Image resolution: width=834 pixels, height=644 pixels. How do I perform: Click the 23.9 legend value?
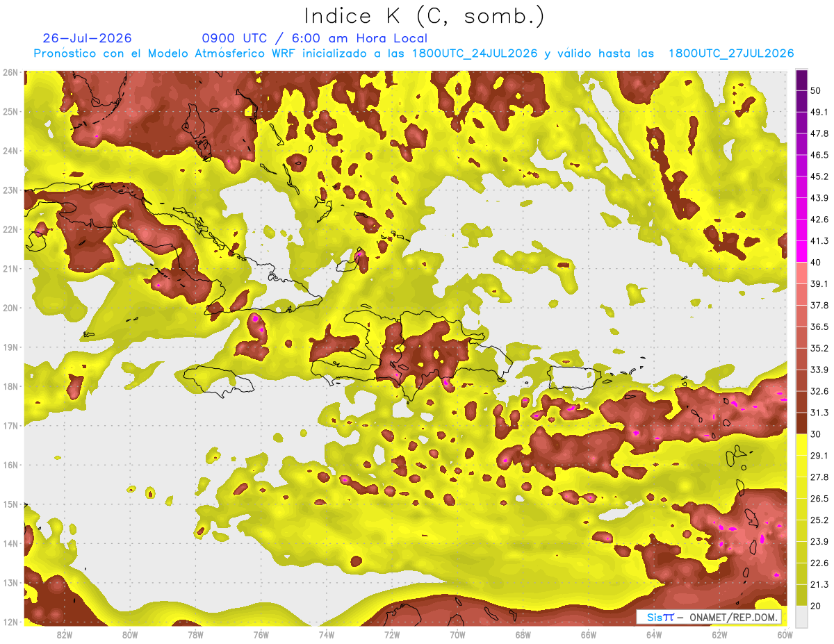tap(819, 541)
